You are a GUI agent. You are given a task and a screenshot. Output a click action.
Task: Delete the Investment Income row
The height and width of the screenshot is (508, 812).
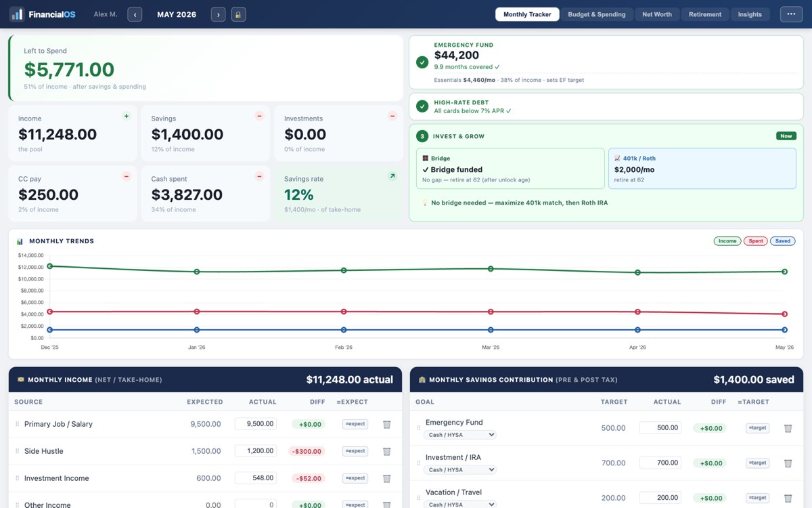click(x=387, y=479)
